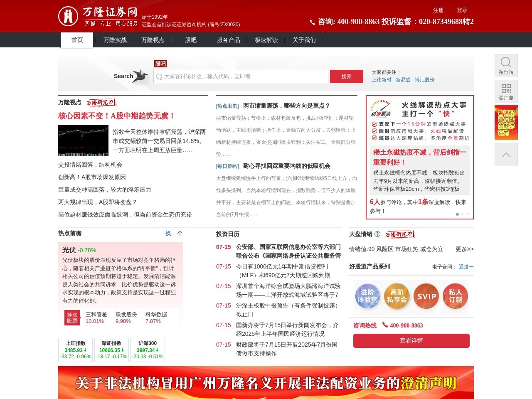Expand 更多>> in 大盘情绪 section

pos(465,249)
